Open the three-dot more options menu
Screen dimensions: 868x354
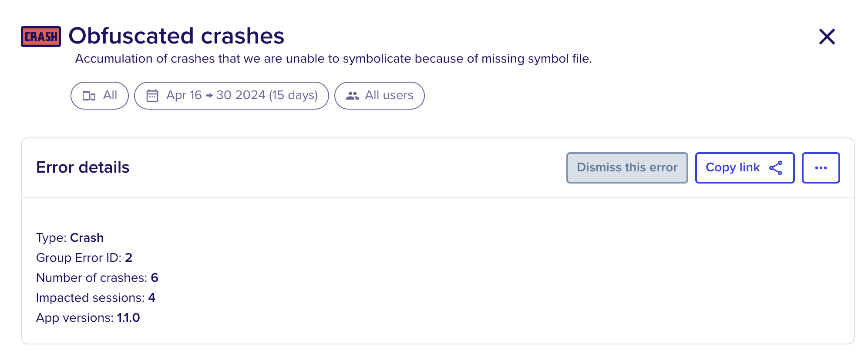(821, 168)
